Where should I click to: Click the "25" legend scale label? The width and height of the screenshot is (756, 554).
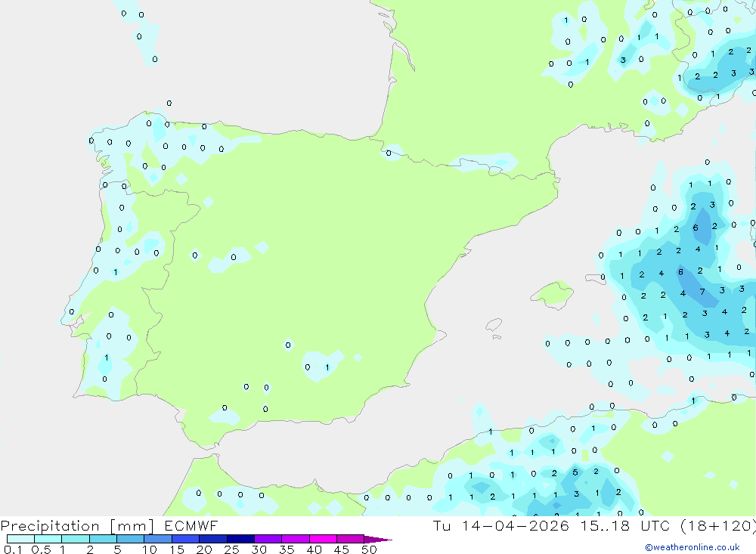tap(231, 549)
